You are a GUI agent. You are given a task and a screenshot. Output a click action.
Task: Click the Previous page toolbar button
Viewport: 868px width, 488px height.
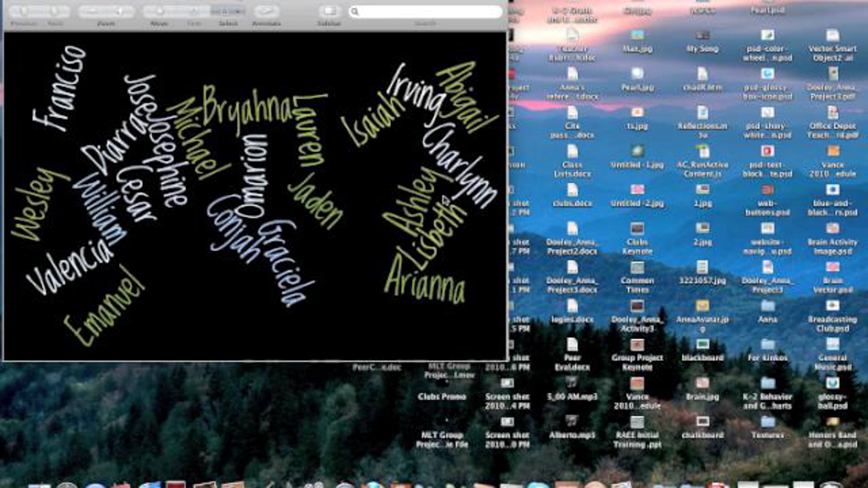24,12
